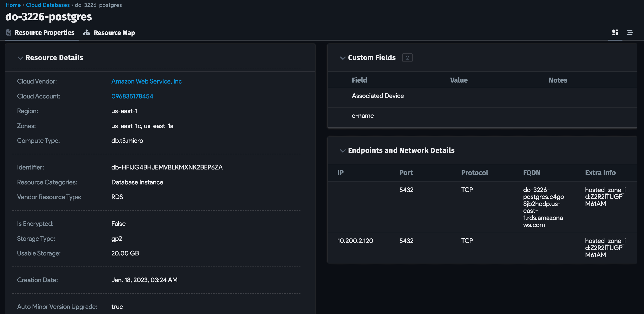Click the Resource Properties document icon
This screenshot has width=644, height=314.
click(9, 33)
